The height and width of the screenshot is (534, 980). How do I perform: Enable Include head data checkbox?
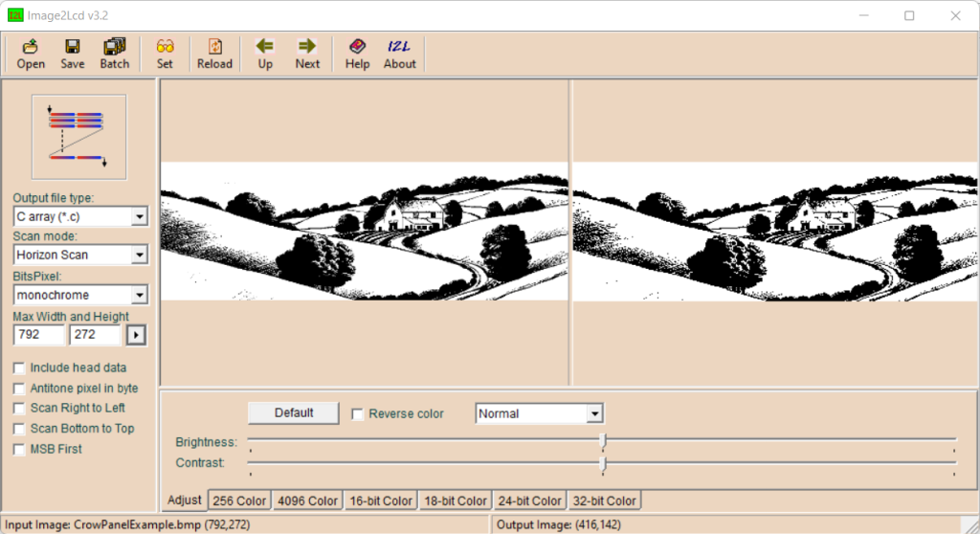click(19, 368)
